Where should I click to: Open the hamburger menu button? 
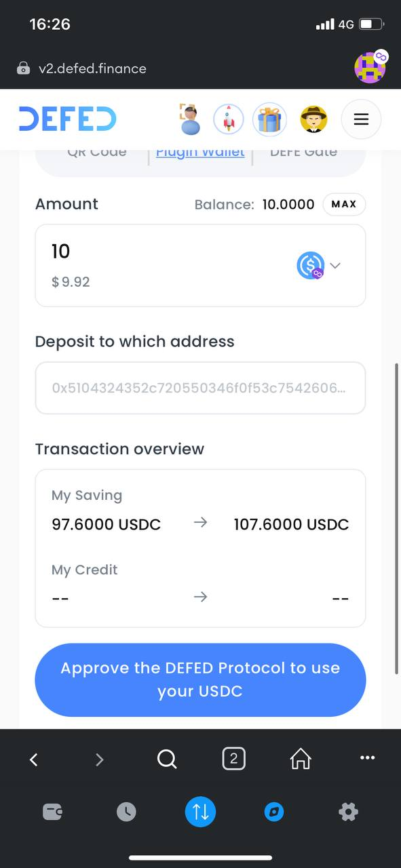361,120
